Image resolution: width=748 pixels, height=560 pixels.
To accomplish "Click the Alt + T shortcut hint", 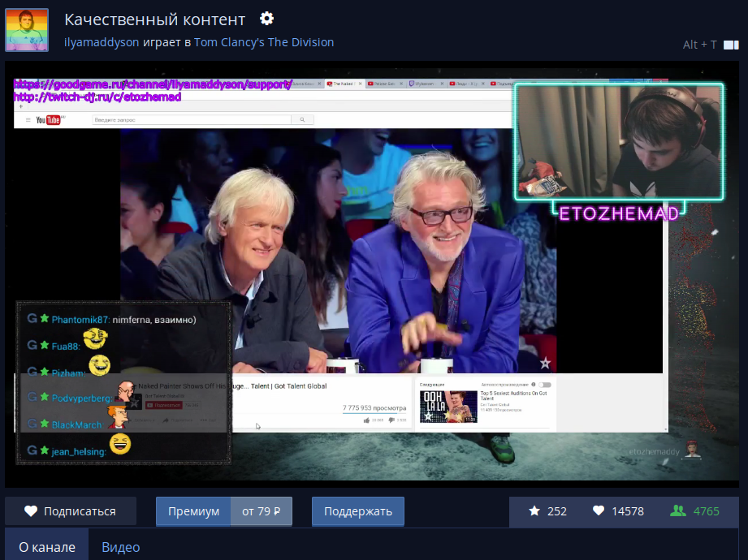I will tap(699, 45).
